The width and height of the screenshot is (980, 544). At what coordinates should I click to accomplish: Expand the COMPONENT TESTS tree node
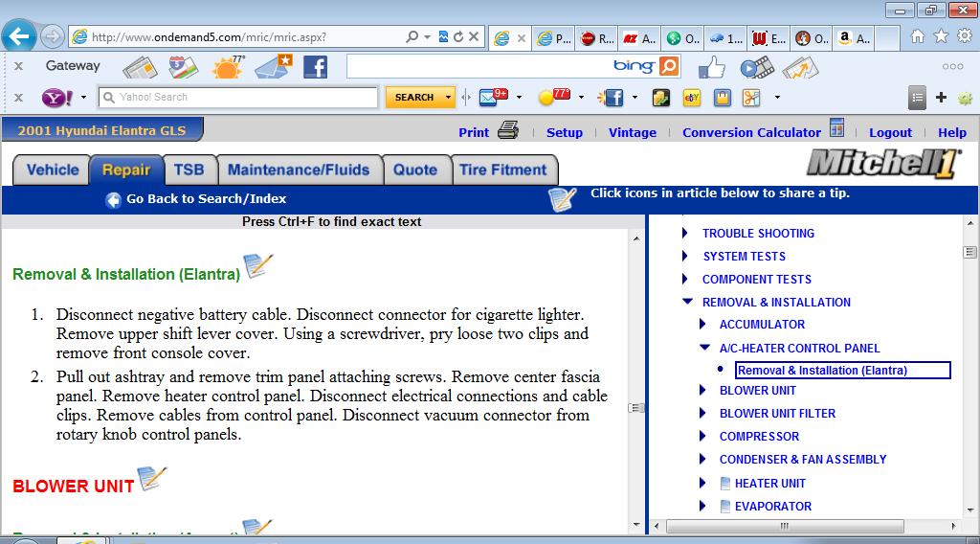coord(685,279)
